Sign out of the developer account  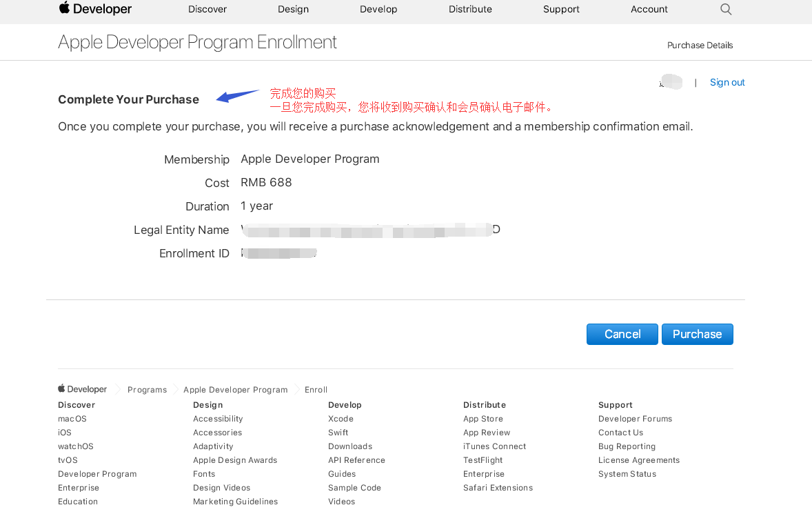[x=727, y=82]
